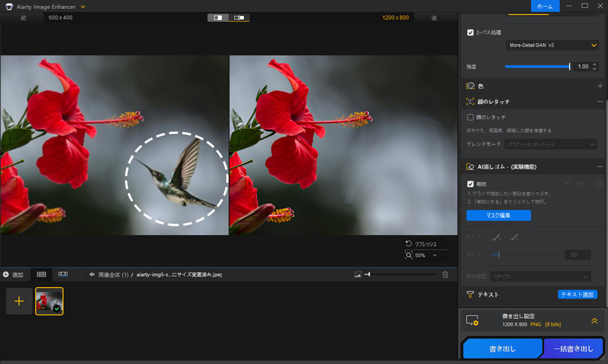Open the ステップ1 history dropdown
The image size is (608, 364).
[540, 276]
